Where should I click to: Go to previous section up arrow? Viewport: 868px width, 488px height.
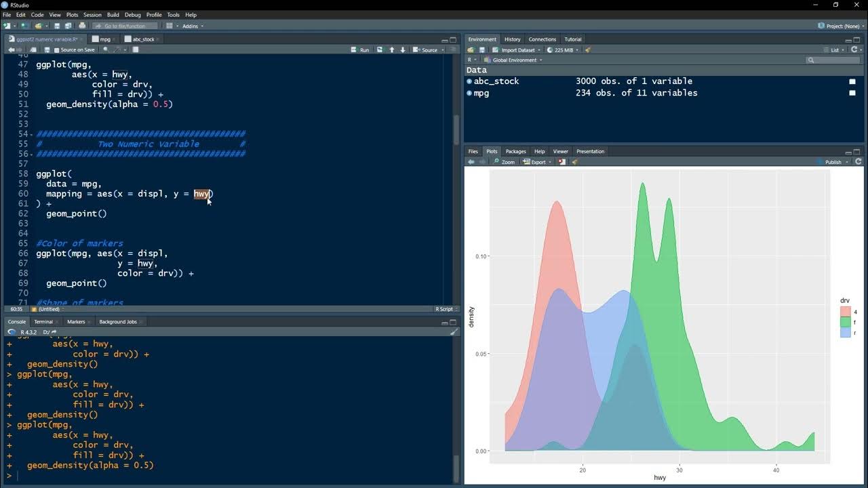click(391, 50)
